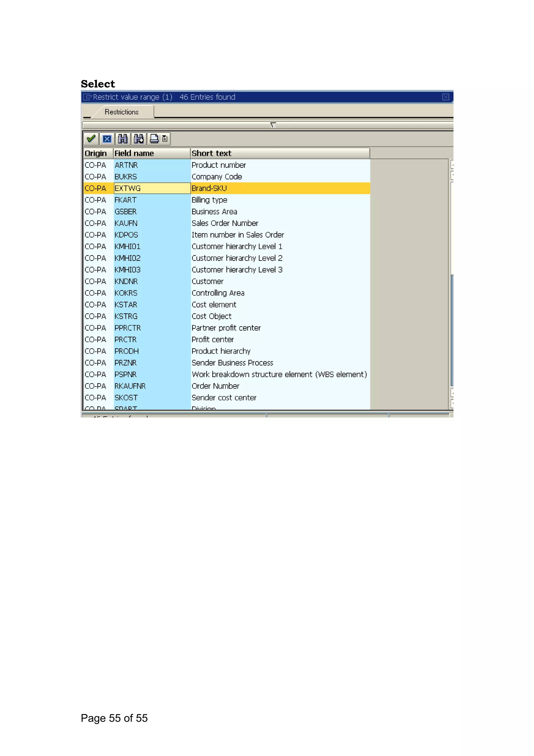
Task: Click the binoculars Find icon
Action: [123, 139]
